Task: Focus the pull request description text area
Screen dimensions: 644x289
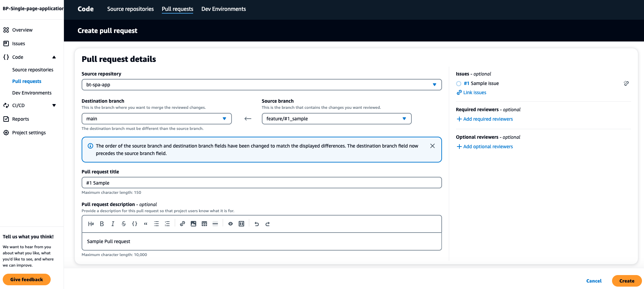Action: (261, 241)
